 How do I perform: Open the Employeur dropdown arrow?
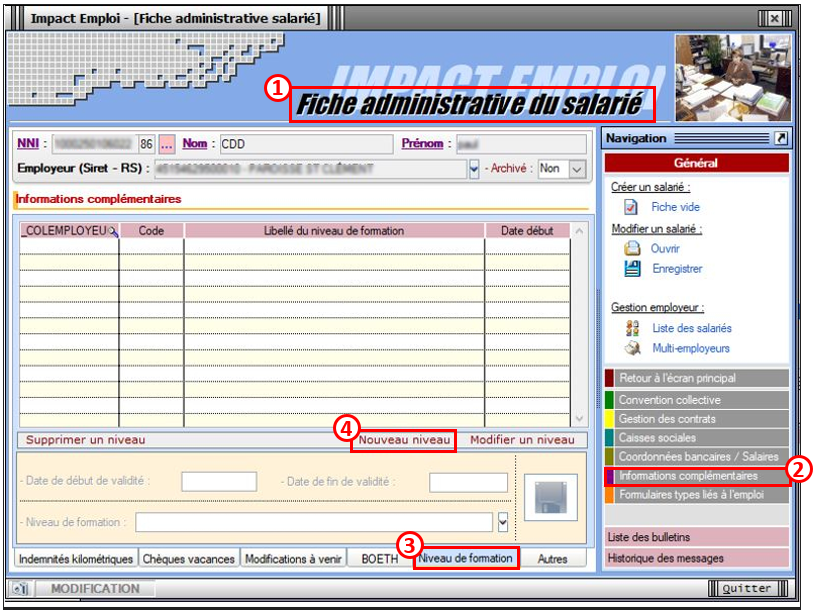click(x=474, y=169)
